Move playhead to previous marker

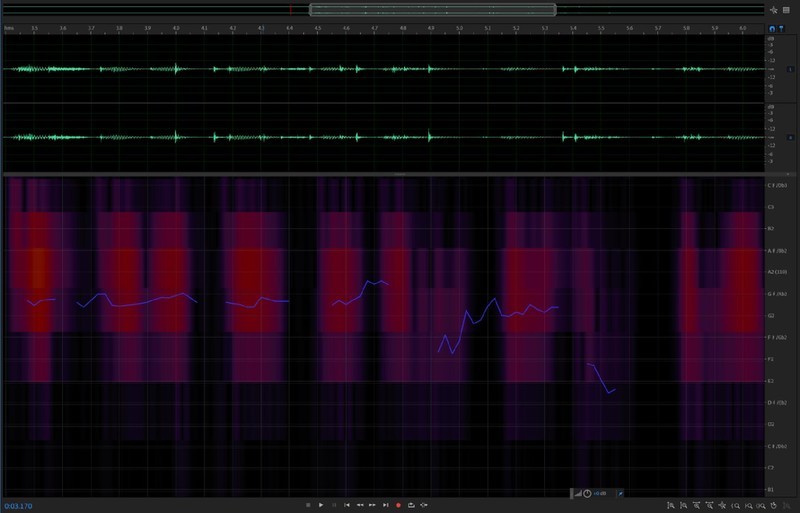click(347, 505)
